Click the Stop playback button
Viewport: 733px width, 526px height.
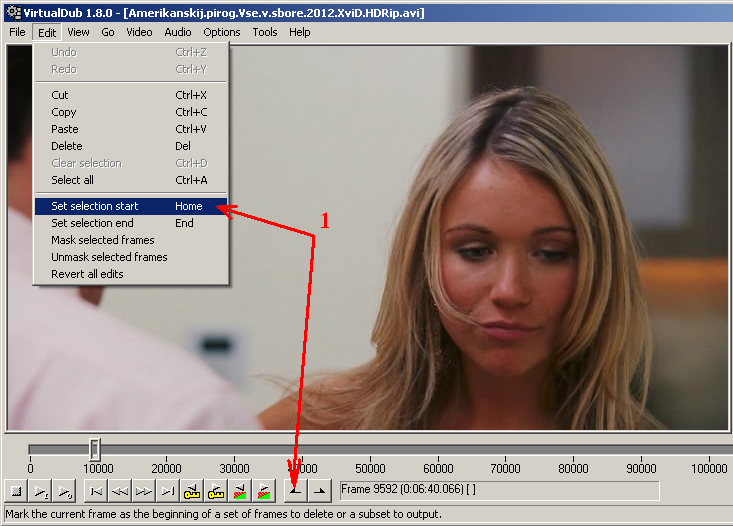click(x=16, y=491)
